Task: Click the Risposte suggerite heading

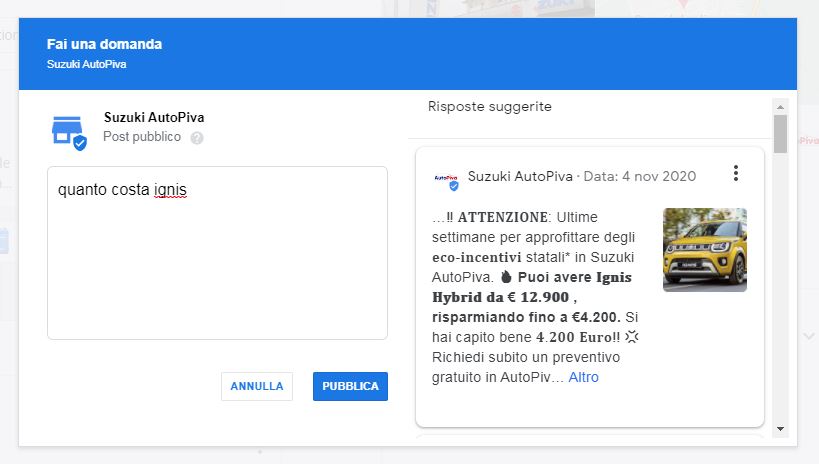Action: point(489,106)
